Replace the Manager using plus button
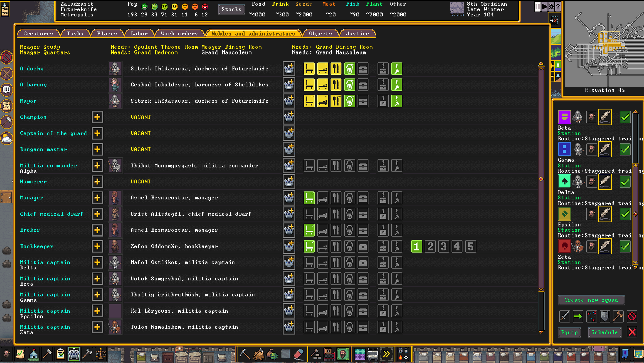 point(97,197)
